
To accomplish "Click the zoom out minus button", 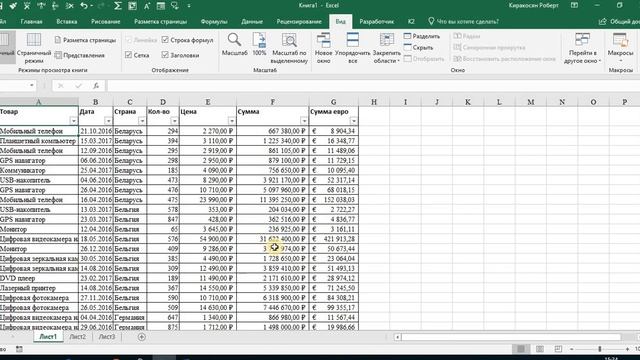I will [571, 349].
